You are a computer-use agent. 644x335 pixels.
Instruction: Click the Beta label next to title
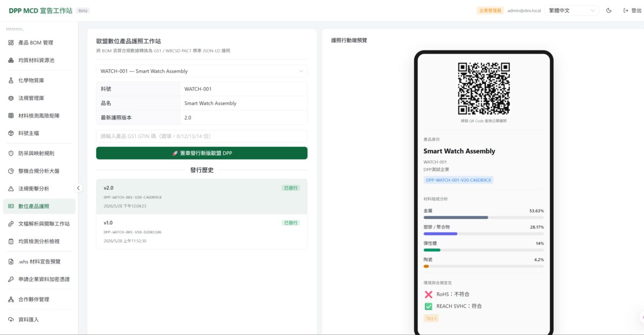83,10
